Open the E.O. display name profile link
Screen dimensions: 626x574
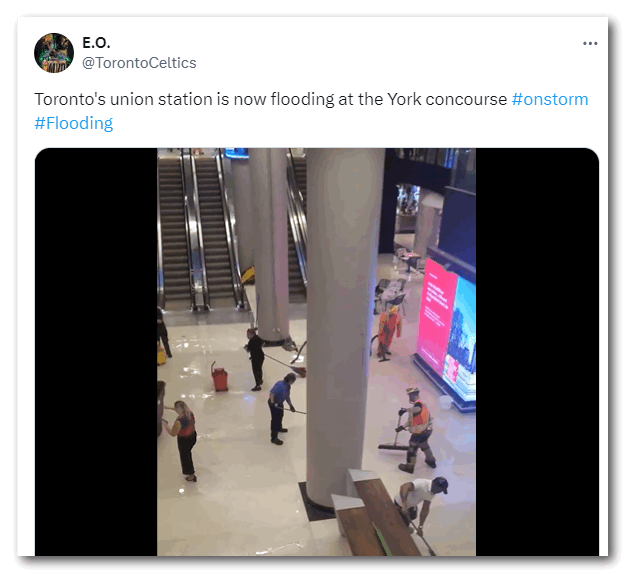tap(96, 42)
